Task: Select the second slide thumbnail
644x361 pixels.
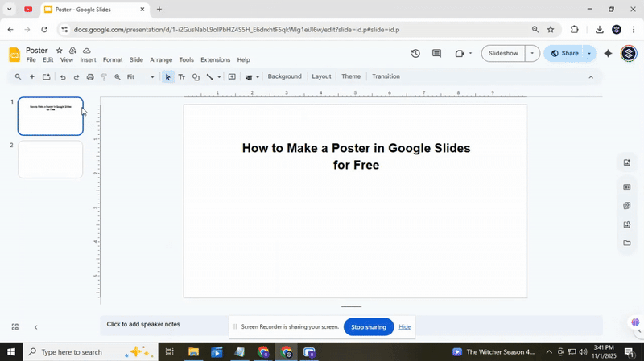Action: point(51,159)
